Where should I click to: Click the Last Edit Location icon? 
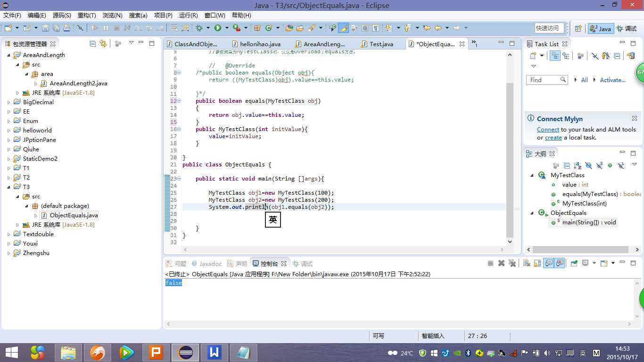(x=426, y=28)
